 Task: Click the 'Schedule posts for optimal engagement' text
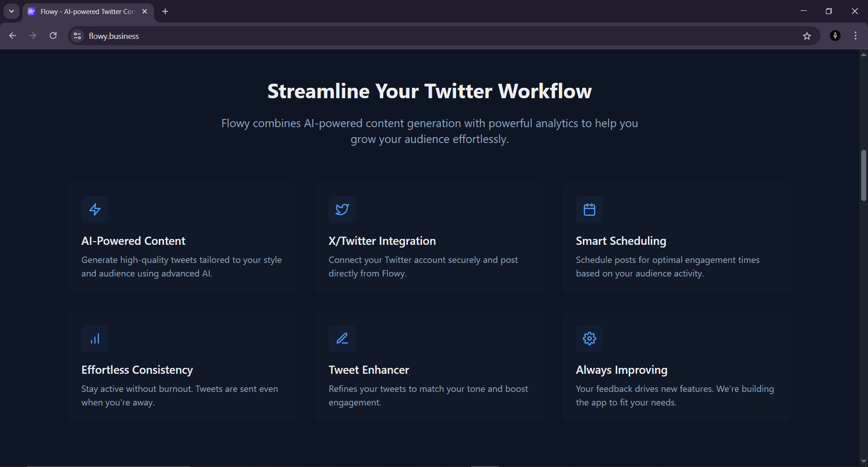click(668, 267)
